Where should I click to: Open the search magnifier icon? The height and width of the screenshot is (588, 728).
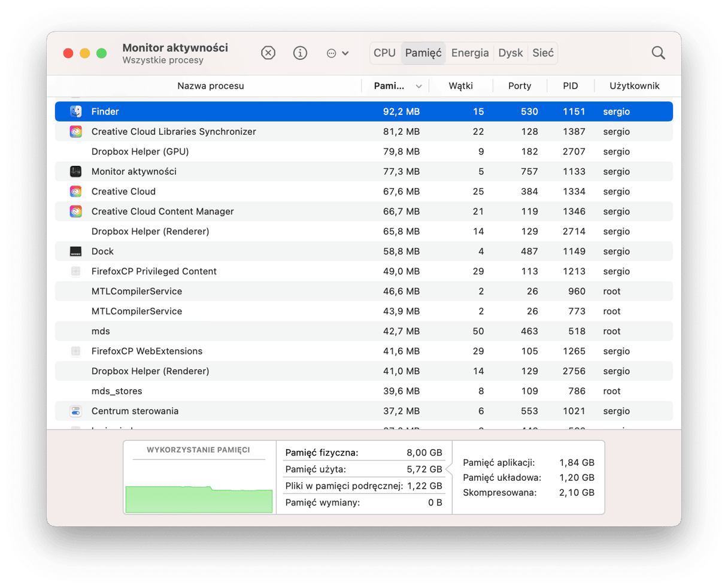(658, 53)
